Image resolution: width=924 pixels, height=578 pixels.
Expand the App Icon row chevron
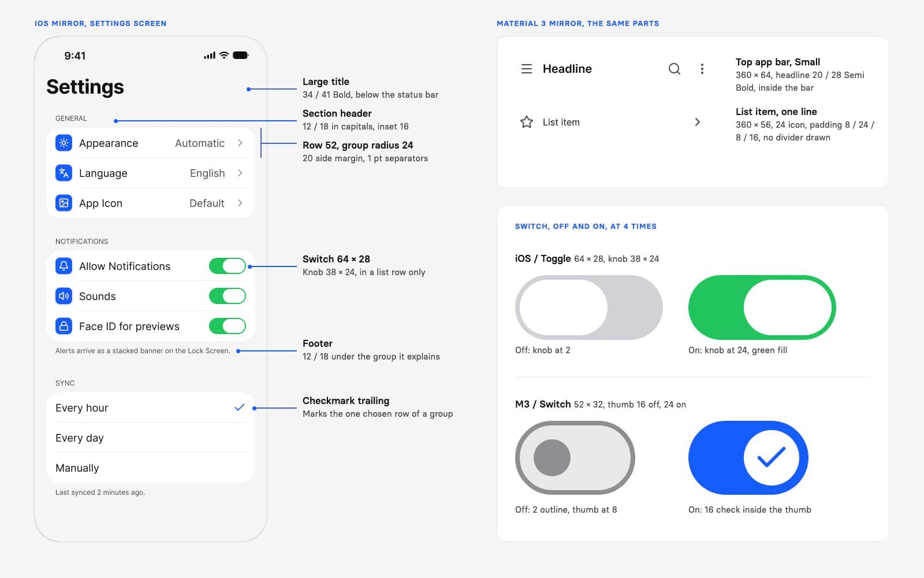click(x=240, y=203)
